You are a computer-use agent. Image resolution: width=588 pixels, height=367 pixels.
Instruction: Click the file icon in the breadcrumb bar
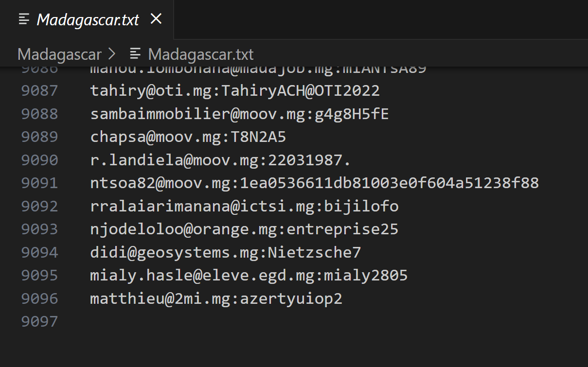(x=135, y=54)
